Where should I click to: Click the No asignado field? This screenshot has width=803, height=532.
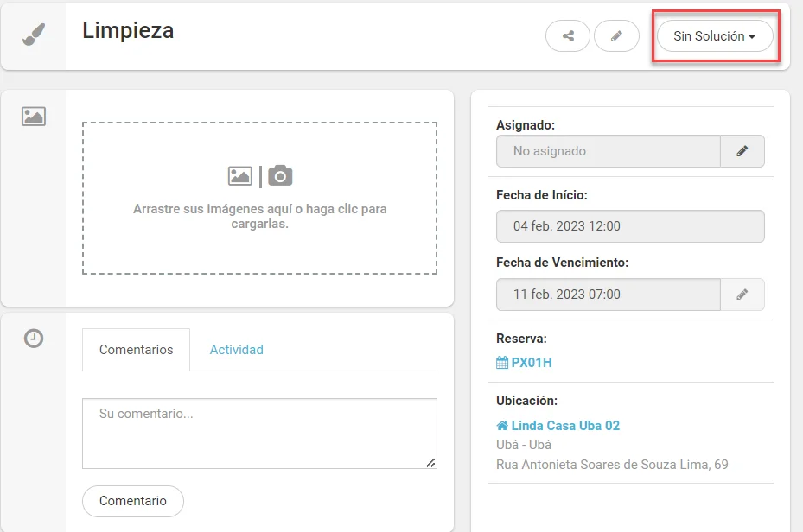[609, 151]
